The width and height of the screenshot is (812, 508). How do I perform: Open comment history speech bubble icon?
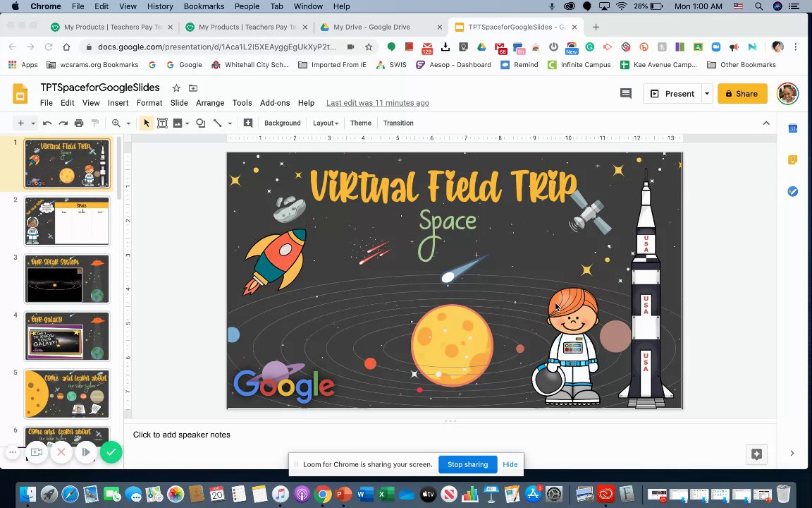point(625,93)
